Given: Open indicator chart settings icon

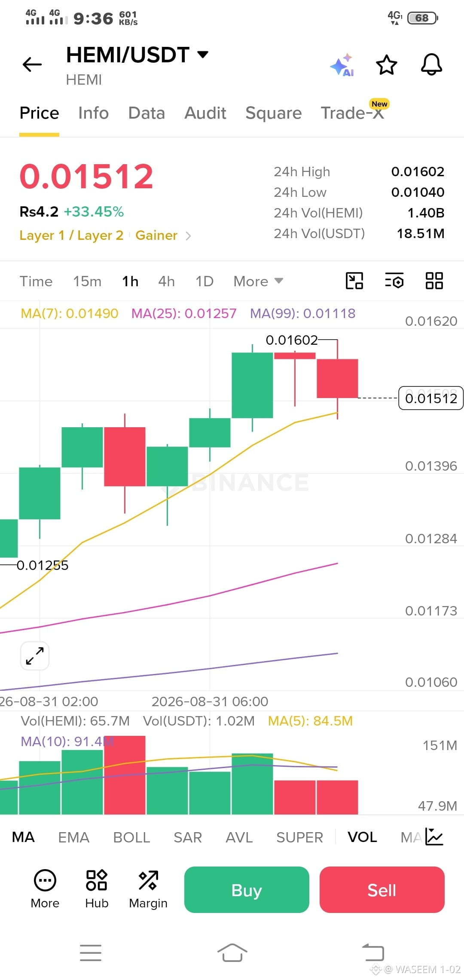Looking at the screenshot, I should (434, 837).
